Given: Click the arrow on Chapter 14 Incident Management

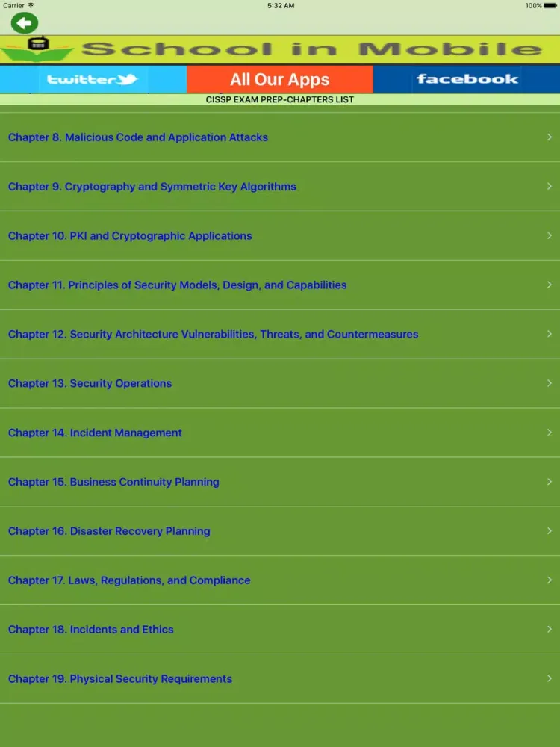Looking at the screenshot, I should (550, 433).
